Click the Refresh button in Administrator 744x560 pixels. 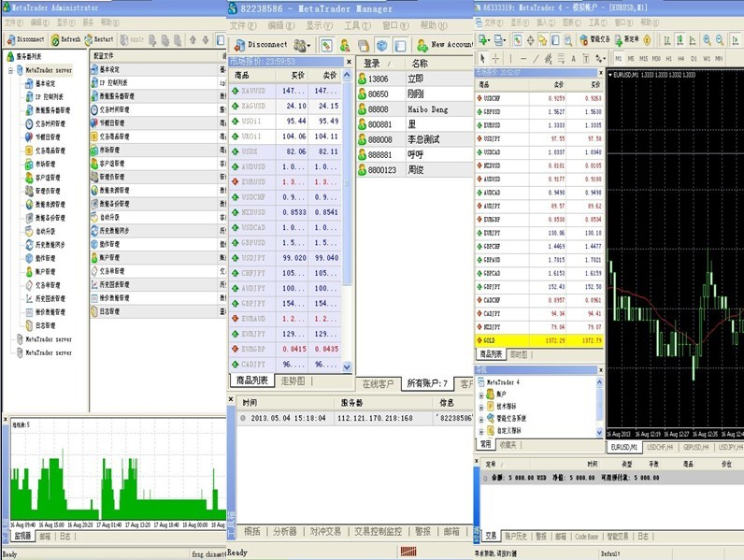coord(66,40)
